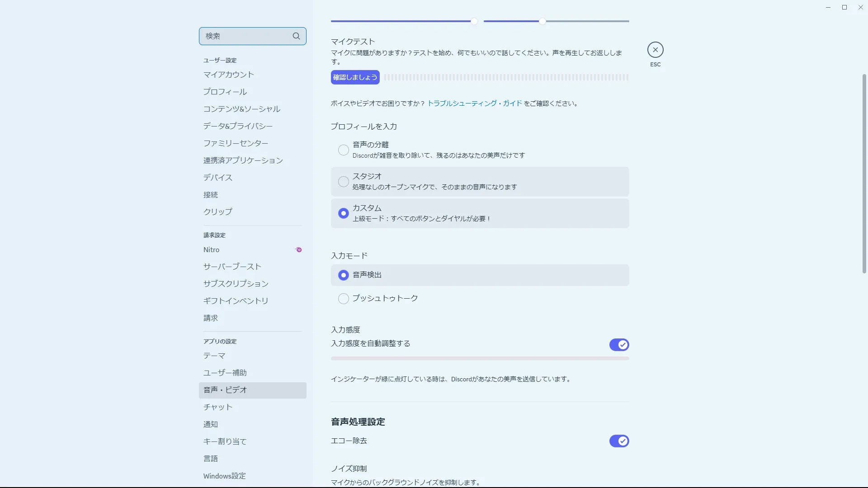Toggle 入力感度を自動調整する switch

[x=619, y=345]
